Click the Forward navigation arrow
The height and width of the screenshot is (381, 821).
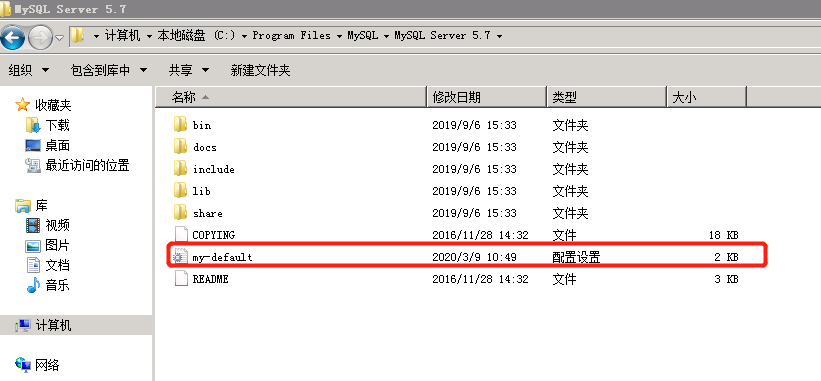tap(40, 37)
